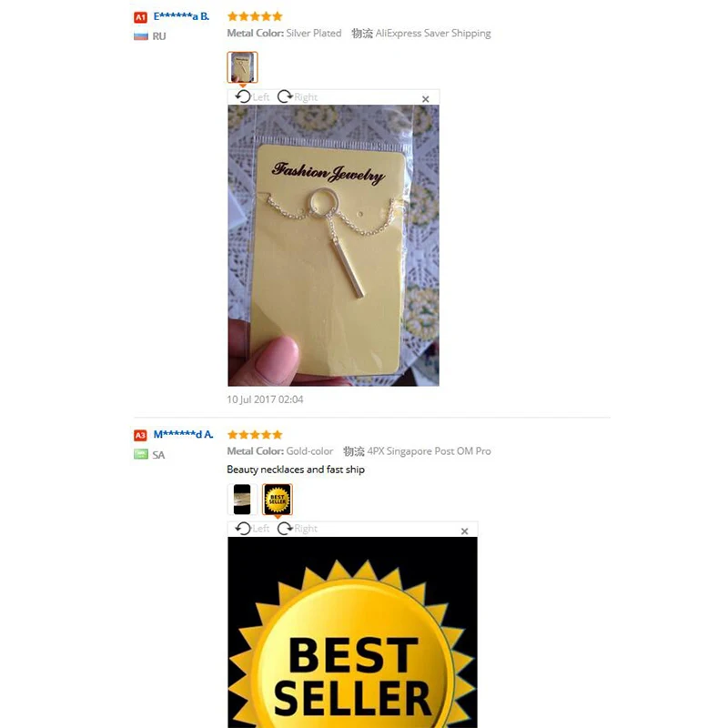Click the Saudi Arabia flag icon
This screenshot has width=728, height=728.
141,454
